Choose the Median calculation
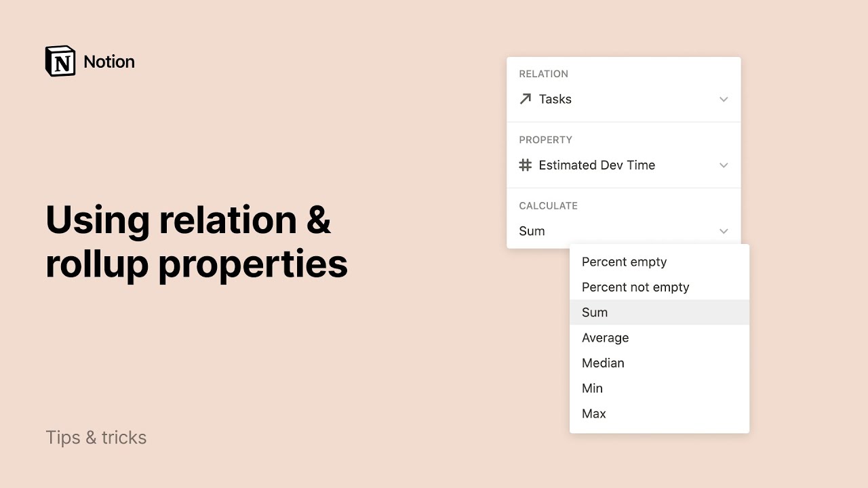The image size is (868, 488). coord(603,363)
